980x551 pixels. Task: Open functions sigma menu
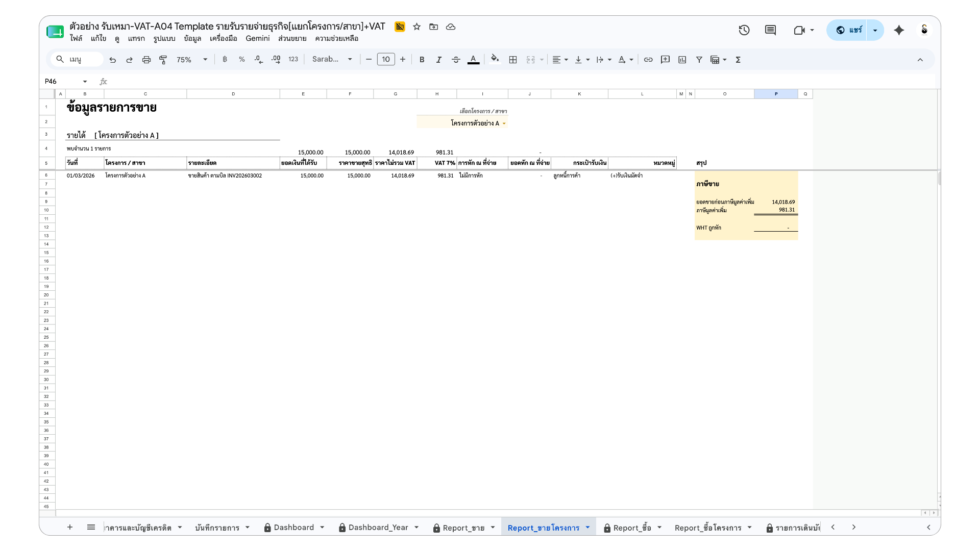[738, 60]
